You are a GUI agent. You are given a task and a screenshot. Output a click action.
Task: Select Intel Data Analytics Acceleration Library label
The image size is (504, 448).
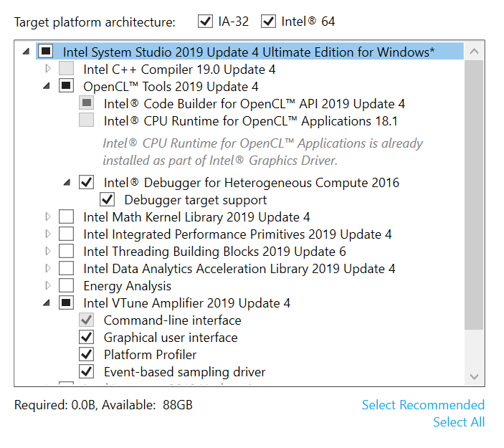click(239, 269)
